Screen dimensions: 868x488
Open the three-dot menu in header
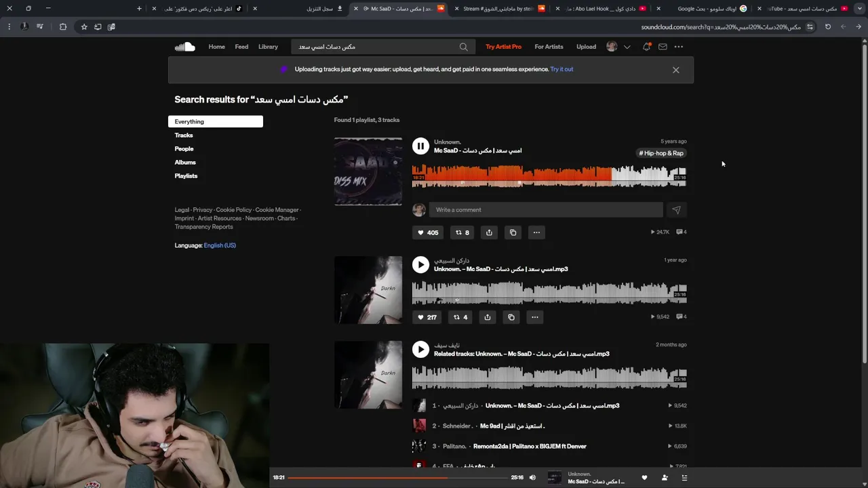click(679, 47)
